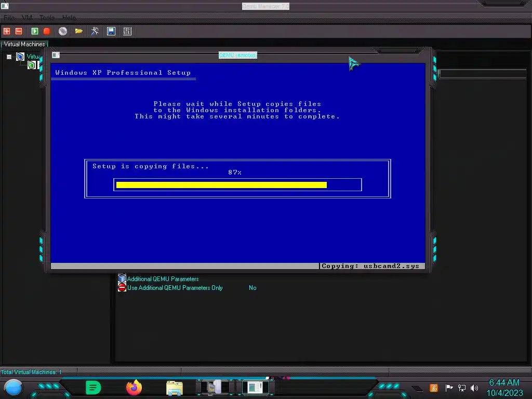
Task: Open the green chat app taskbar icon
Action: pyautogui.click(x=94, y=388)
